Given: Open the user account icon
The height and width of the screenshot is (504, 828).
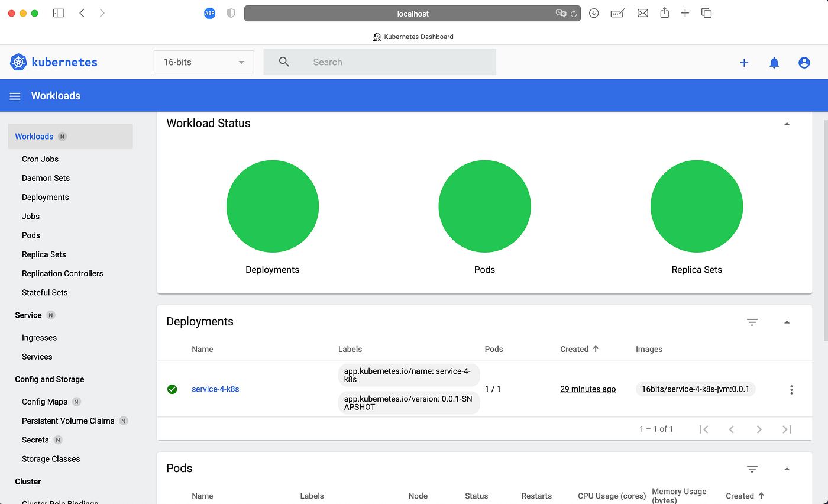Looking at the screenshot, I should pos(804,63).
